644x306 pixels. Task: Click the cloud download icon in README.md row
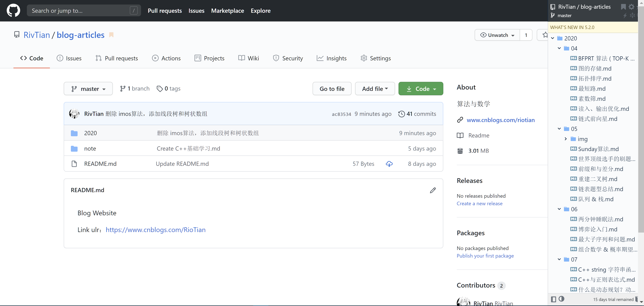pos(389,164)
